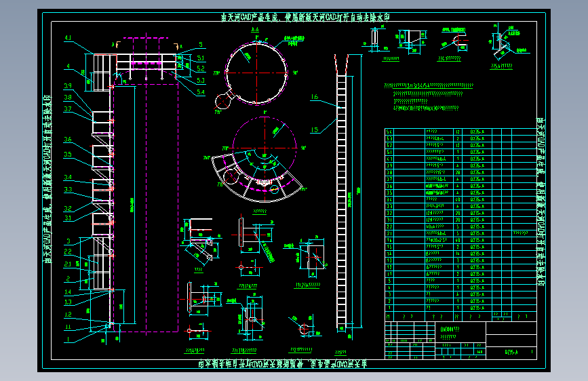Select the leader callout label 4.1
This screenshot has width=588, height=381.
click(68, 37)
